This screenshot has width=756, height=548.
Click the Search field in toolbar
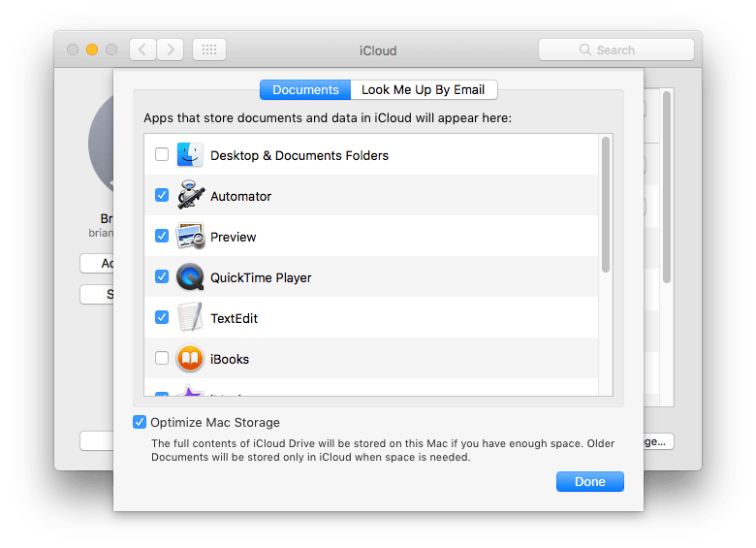point(615,49)
